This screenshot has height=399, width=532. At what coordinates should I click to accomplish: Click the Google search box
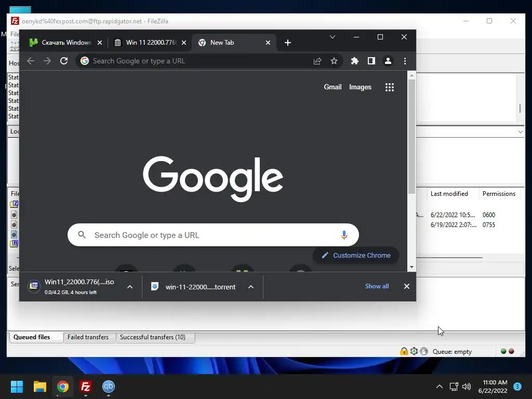(213, 235)
